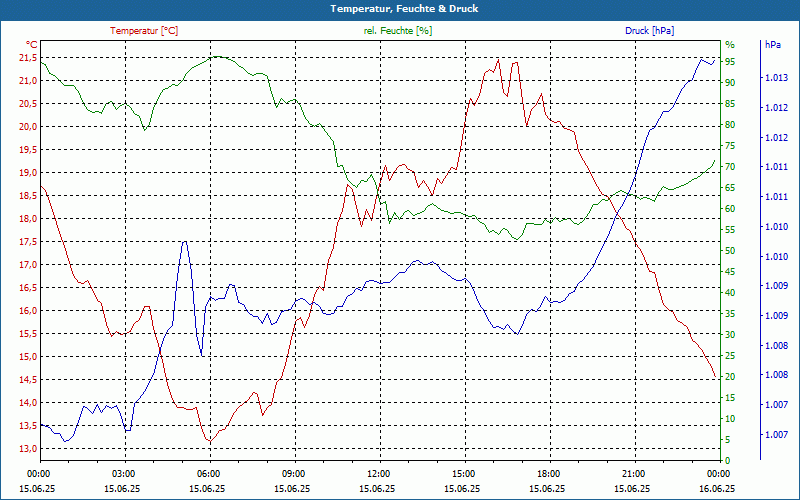The image size is (800, 500).
Task: Click the 16.06.25 date label
Action: point(717,488)
